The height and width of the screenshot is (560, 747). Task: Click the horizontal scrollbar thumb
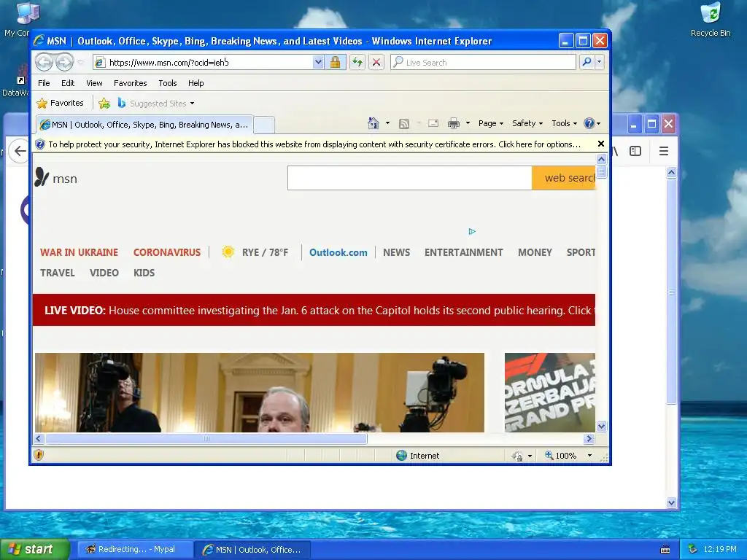tap(206, 438)
